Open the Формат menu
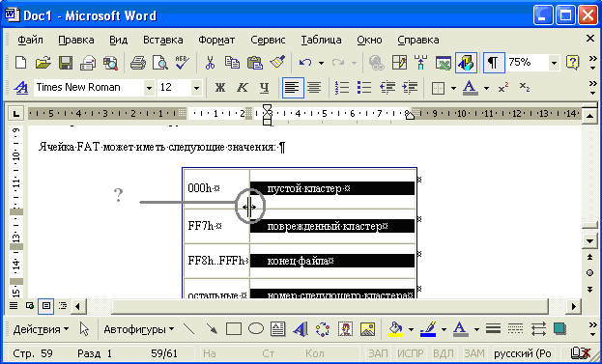The height and width of the screenshot is (364, 602). [216, 40]
